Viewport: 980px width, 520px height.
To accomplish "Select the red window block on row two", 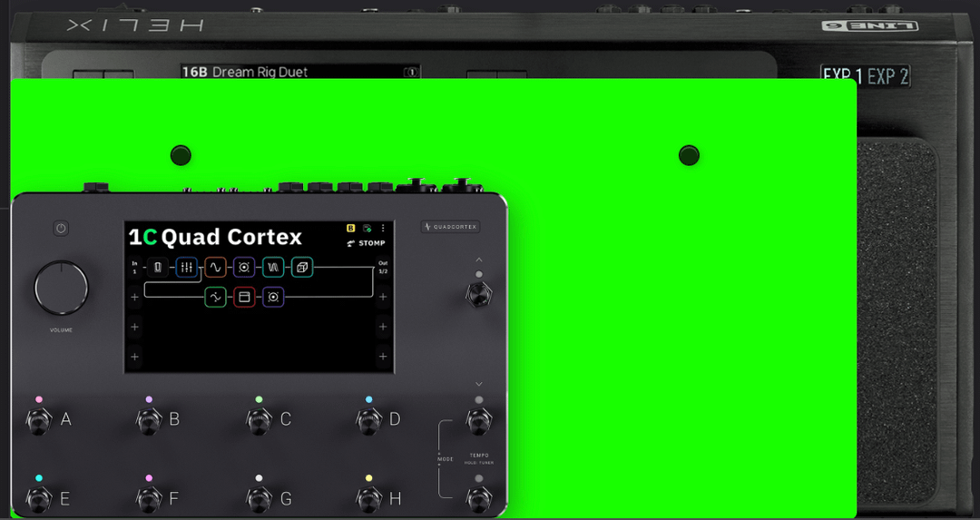I will 244,297.
